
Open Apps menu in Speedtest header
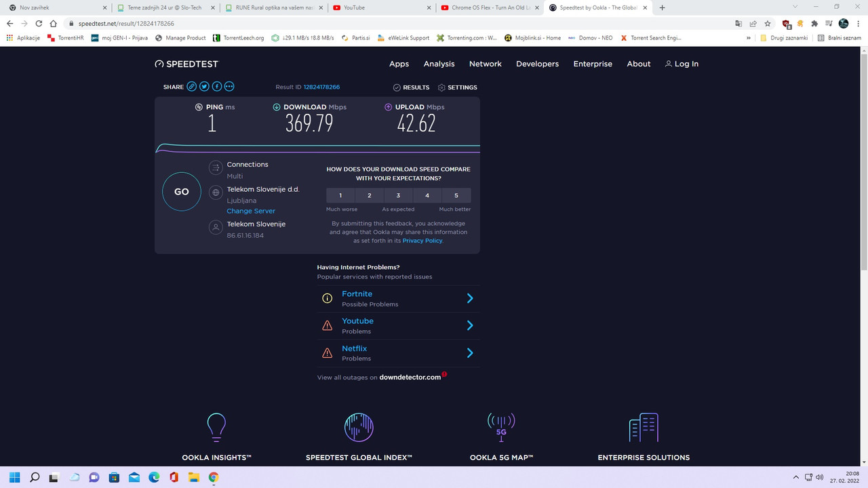[399, 64]
